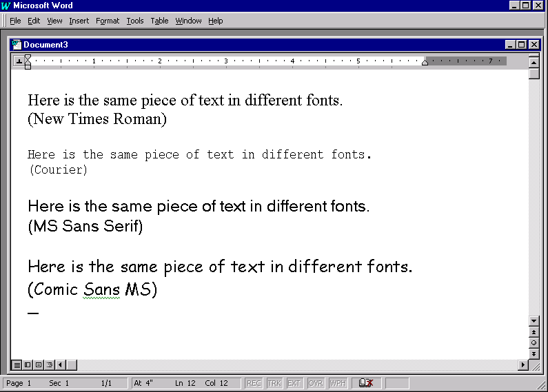Click the Next Page double-arrow button

coord(534,353)
